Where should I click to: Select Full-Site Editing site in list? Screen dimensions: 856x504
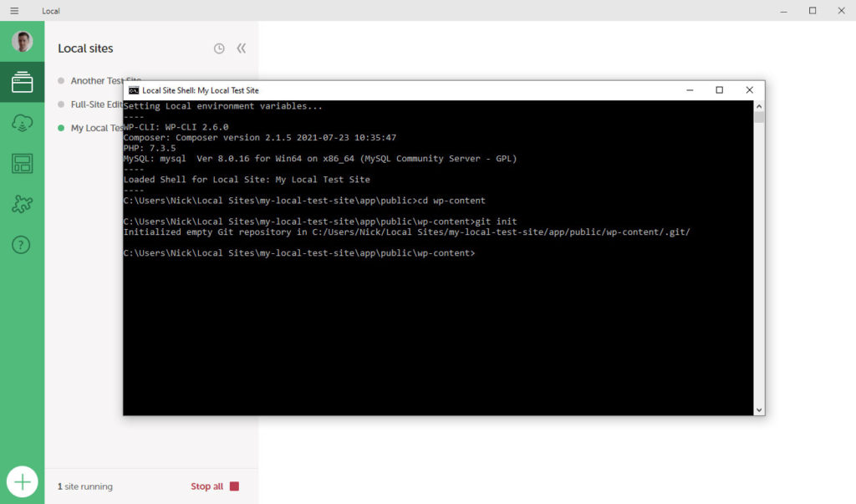pos(90,104)
